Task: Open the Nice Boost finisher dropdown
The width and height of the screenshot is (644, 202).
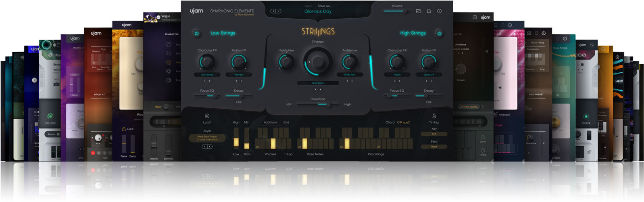Action: coord(318,83)
